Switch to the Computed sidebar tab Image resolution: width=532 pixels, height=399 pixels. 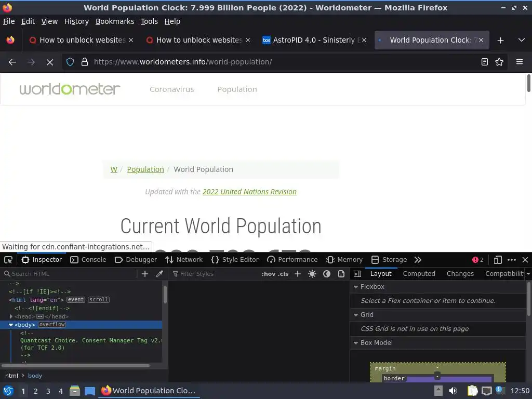point(419,274)
